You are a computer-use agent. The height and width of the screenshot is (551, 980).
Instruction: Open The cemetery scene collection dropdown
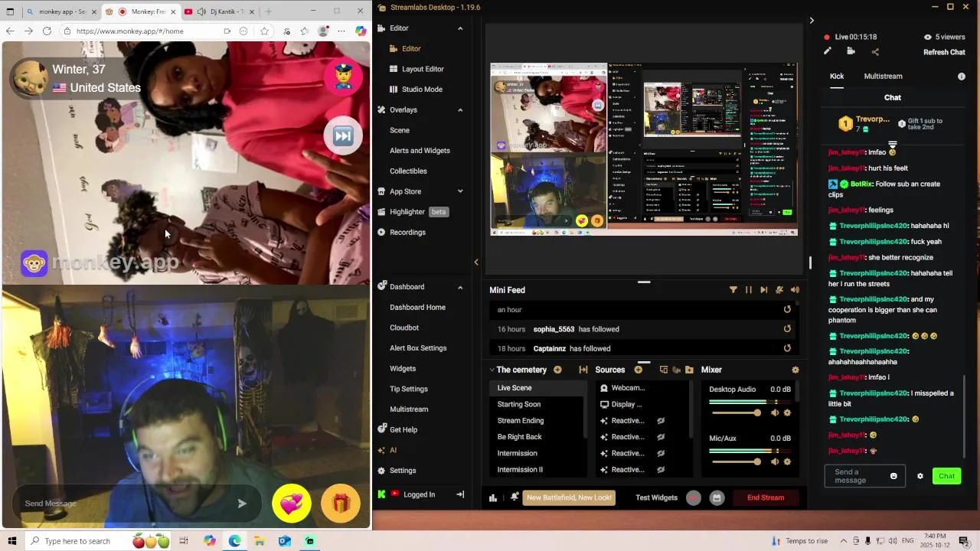click(x=518, y=370)
